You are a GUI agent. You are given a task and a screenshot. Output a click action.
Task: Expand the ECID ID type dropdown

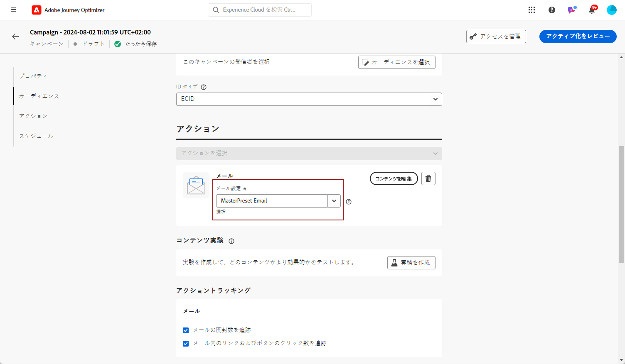pos(435,99)
